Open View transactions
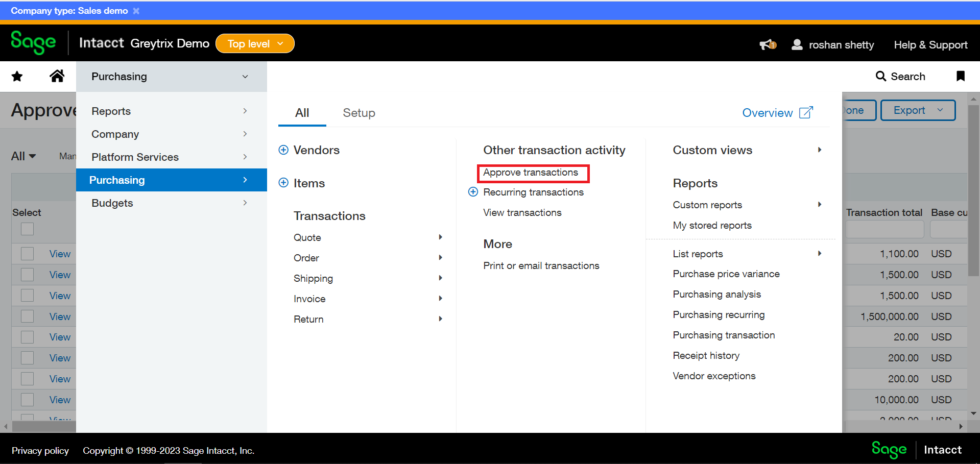The width and height of the screenshot is (980, 464). pyautogui.click(x=522, y=212)
